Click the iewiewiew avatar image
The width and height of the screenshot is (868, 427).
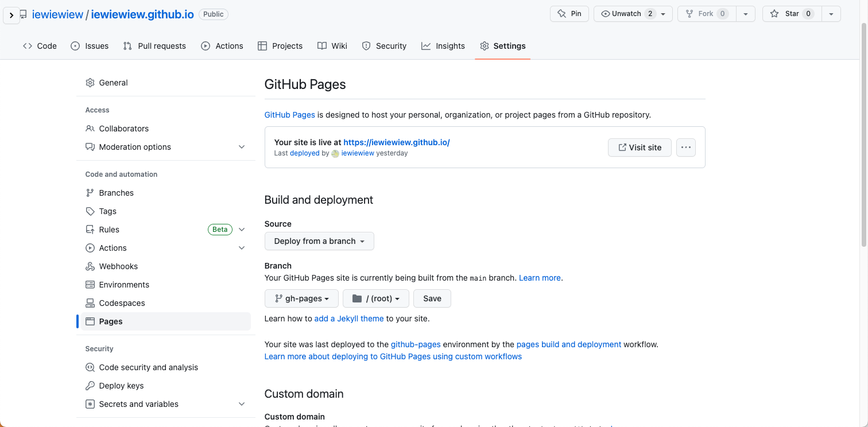335,153
